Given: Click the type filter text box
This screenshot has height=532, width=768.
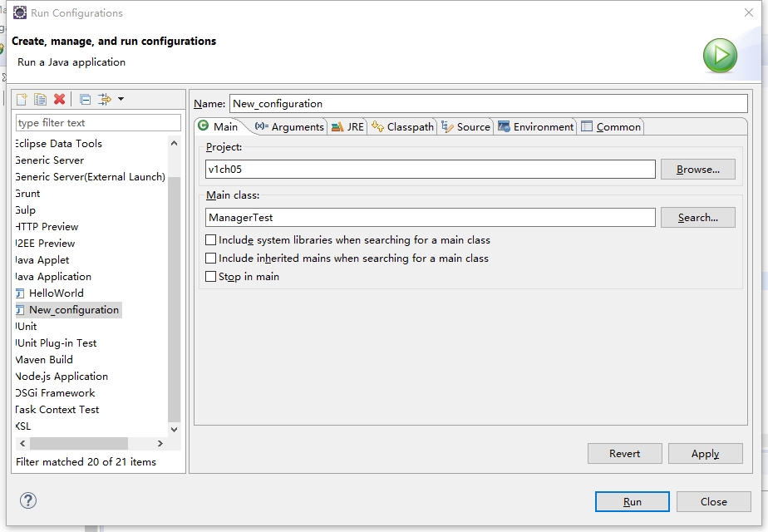Looking at the screenshot, I should tap(98, 122).
